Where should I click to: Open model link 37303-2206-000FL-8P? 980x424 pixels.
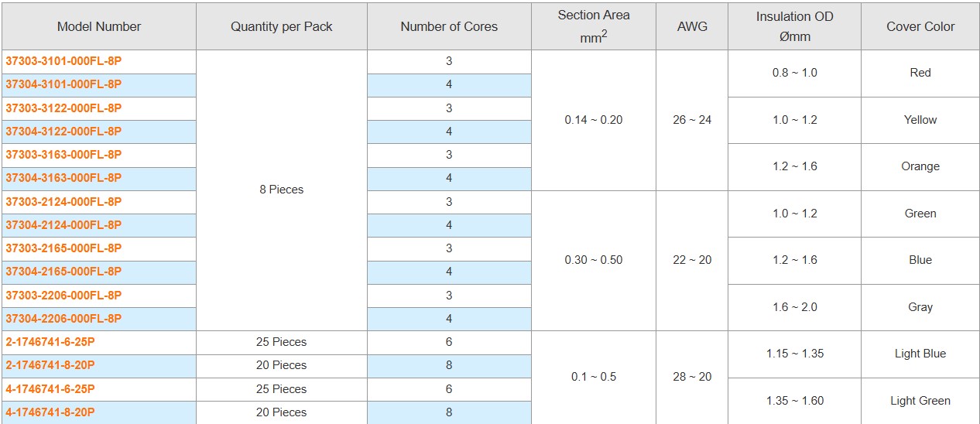(x=63, y=296)
